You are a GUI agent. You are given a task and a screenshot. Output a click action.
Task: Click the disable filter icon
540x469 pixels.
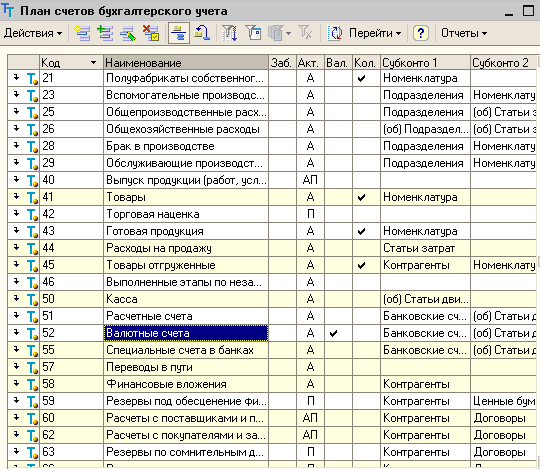click(305, 33)
